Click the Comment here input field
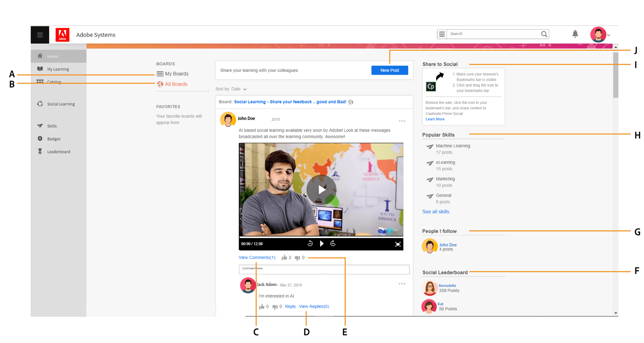The width and height of the screenshot is (644, 343). coord(324,269)
